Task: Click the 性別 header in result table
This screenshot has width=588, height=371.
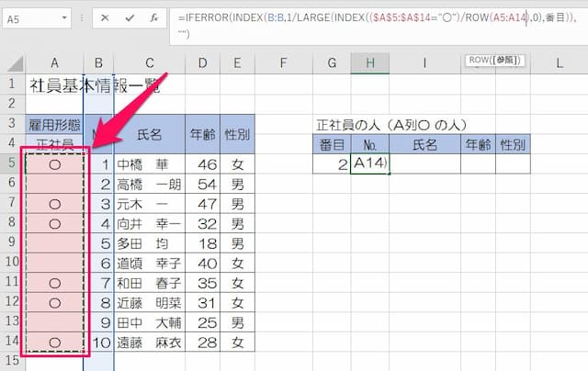Action: (513, 145)
